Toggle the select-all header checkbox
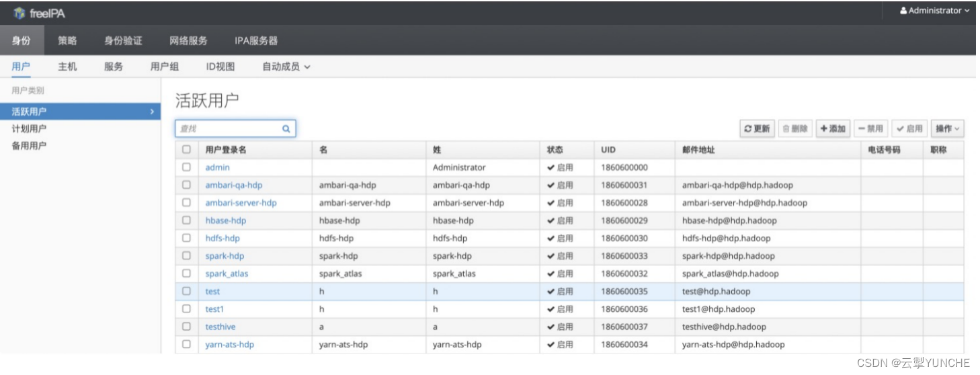Image resolution: width=980 pixels, height=375 pixels. (x=186, y=150)
